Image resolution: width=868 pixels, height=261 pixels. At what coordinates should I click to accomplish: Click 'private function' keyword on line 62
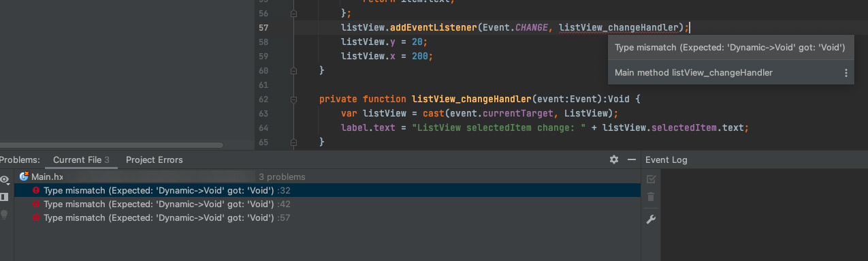coord(362,99)
